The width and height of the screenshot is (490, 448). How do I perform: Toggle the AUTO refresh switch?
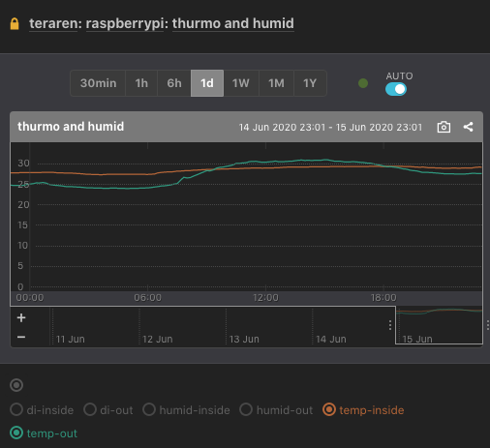click(x=396, y=89)
